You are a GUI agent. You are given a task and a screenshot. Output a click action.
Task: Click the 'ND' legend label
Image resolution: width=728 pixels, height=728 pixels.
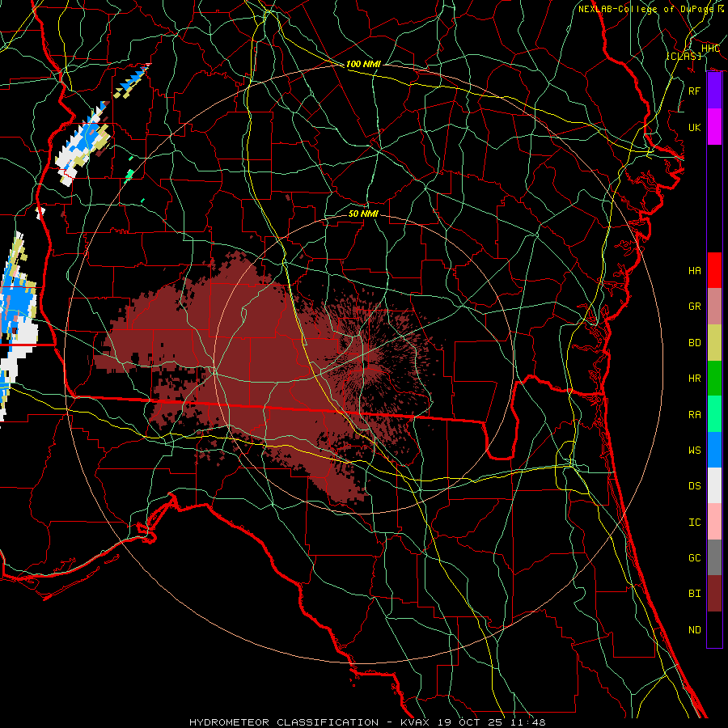[x=694, y=629]
